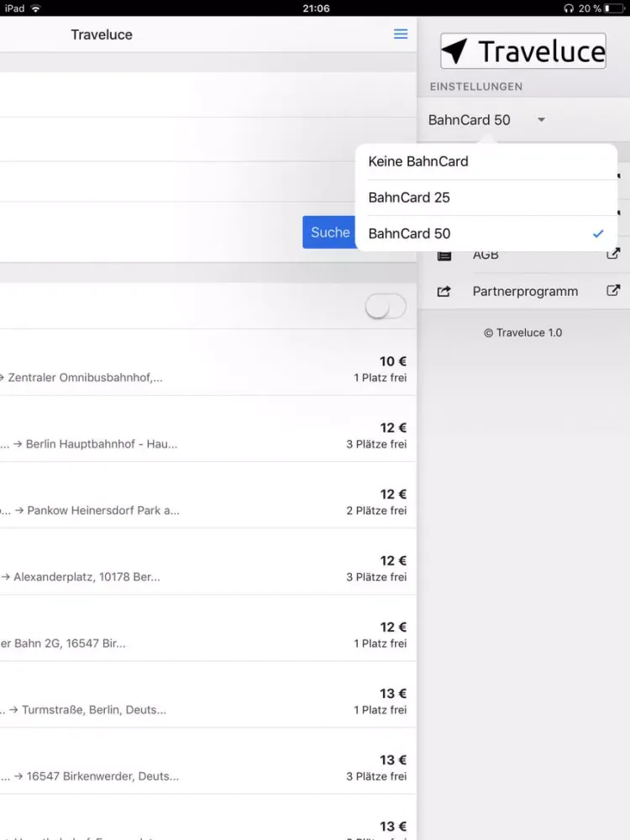630x840 pixels.
Task: Click the 10 € price
Action: point(392,361)
